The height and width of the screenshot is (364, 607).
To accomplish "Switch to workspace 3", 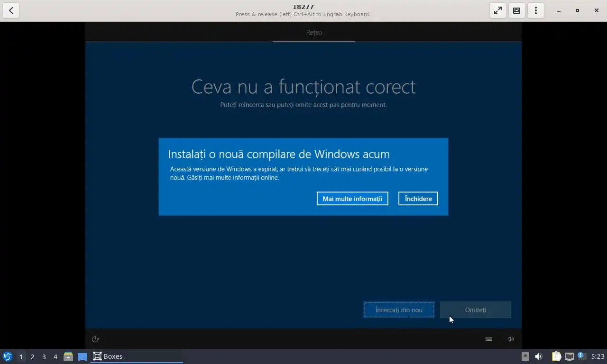I will tap(44, 356).
